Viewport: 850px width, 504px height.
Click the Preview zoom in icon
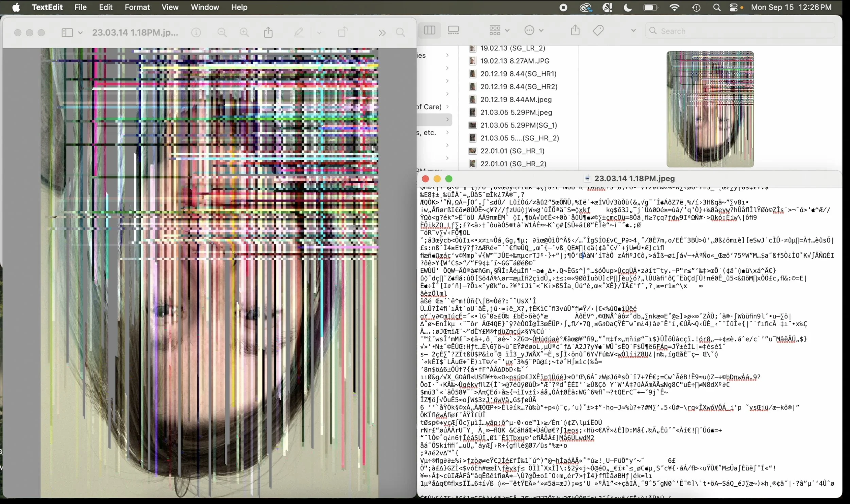[244, 32]
